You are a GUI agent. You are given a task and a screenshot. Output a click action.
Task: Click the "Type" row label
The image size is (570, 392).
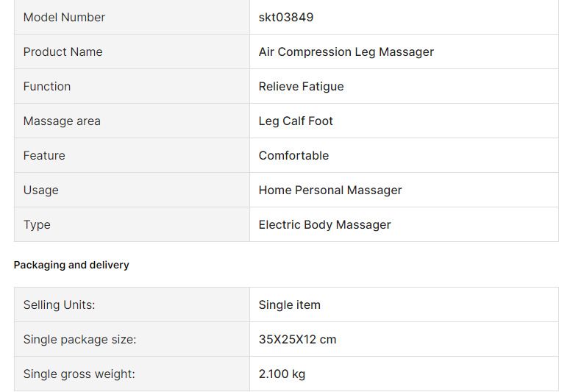[37, 224]
